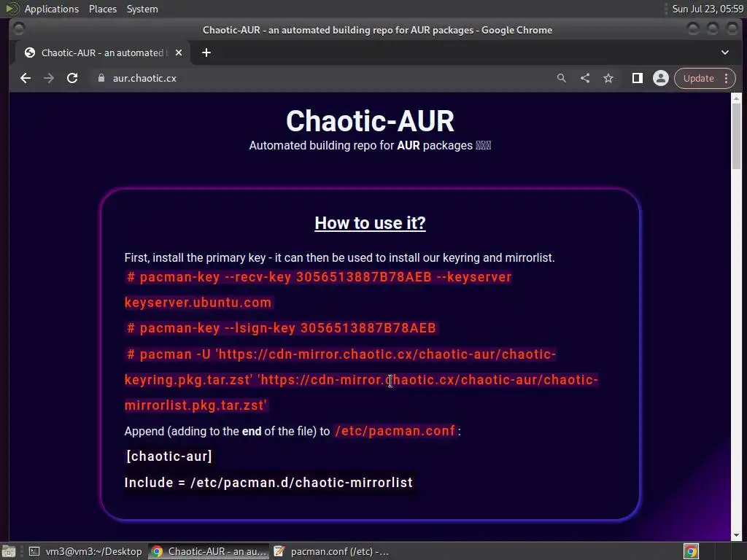Image resolution: width=747 pixels, height=560 pixels.
Task: Switch to pacman.conf editor in taskbar
Action: point(332,551)
